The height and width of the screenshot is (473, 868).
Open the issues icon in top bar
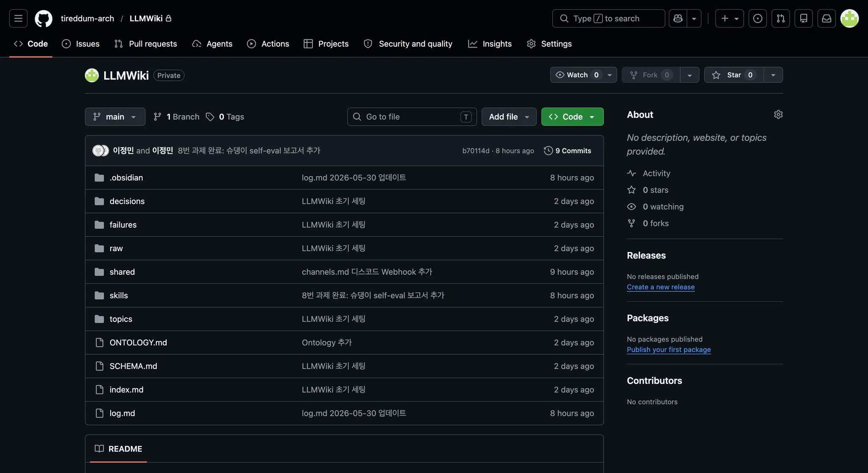(x=758, y=18)
